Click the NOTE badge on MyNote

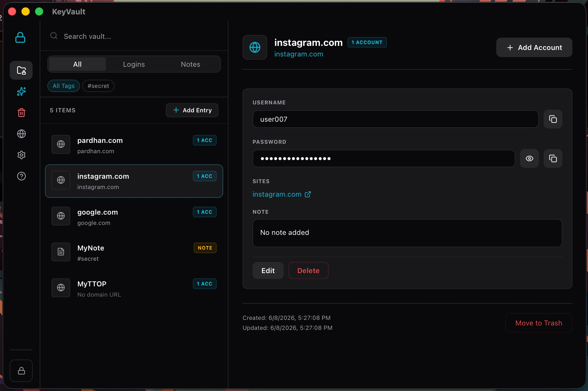(205, 248)
